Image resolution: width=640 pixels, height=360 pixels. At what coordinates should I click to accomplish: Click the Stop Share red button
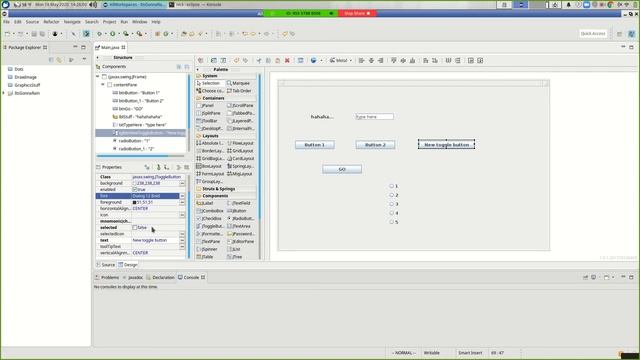tap(357, 13)
